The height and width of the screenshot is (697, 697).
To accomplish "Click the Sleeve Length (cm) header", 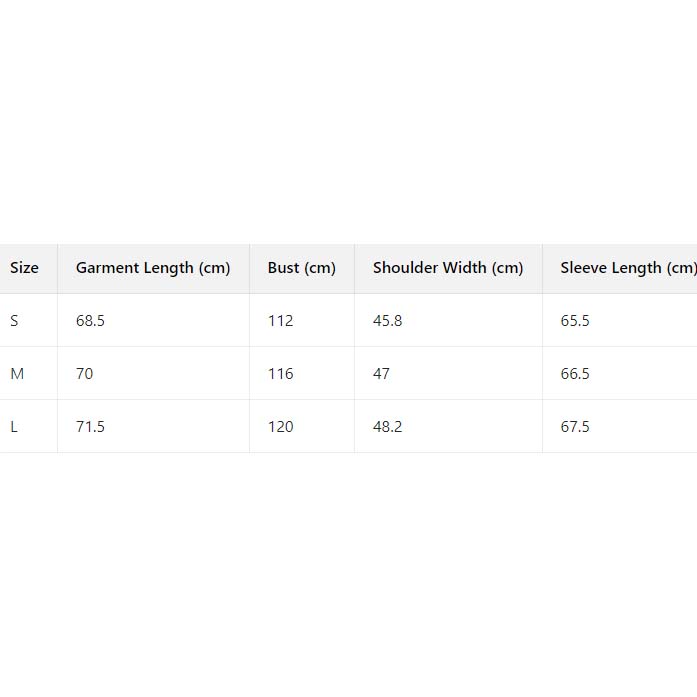I will coord(627,268).
